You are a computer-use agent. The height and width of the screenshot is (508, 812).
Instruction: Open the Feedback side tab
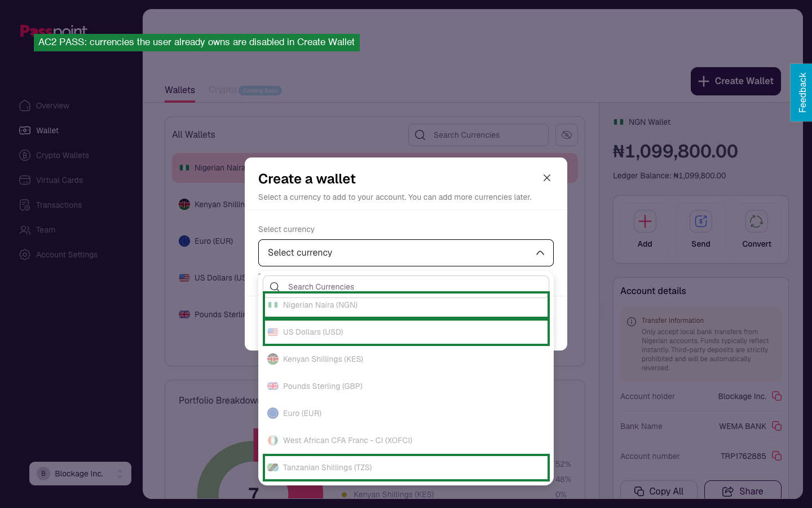click(x=801, y=93)
